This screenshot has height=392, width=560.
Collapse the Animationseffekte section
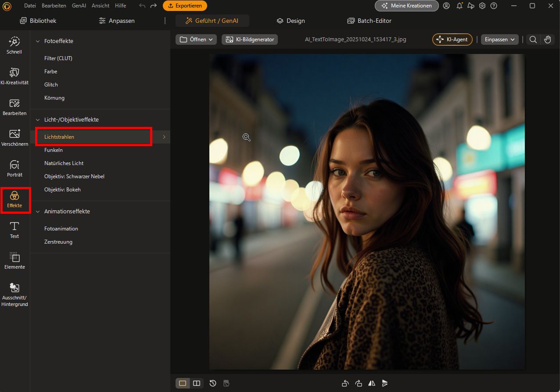pos(38,211)
